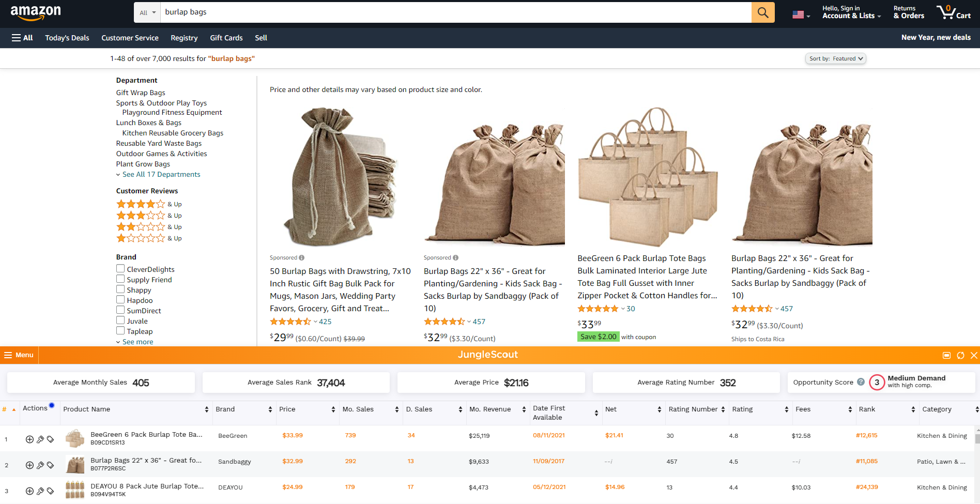Filter by 2 stars & Up reviews

pos(149,227)
